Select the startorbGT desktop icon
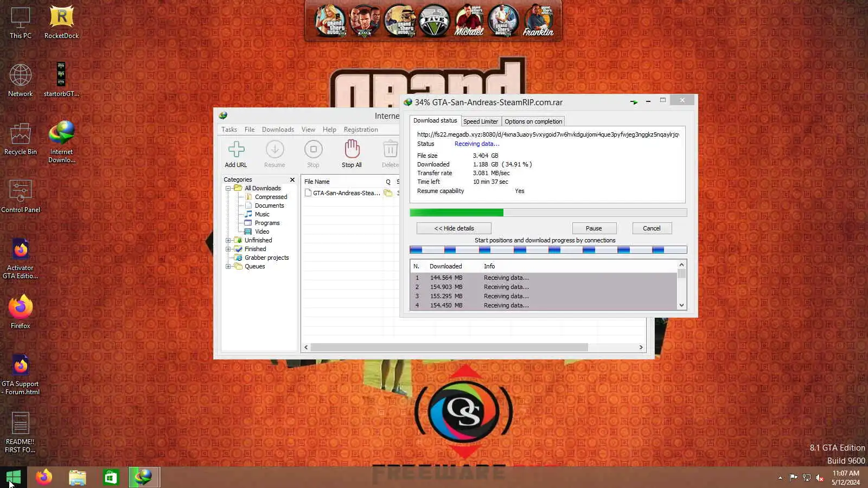This screenshot has height=488, width=868. point(61,80)
